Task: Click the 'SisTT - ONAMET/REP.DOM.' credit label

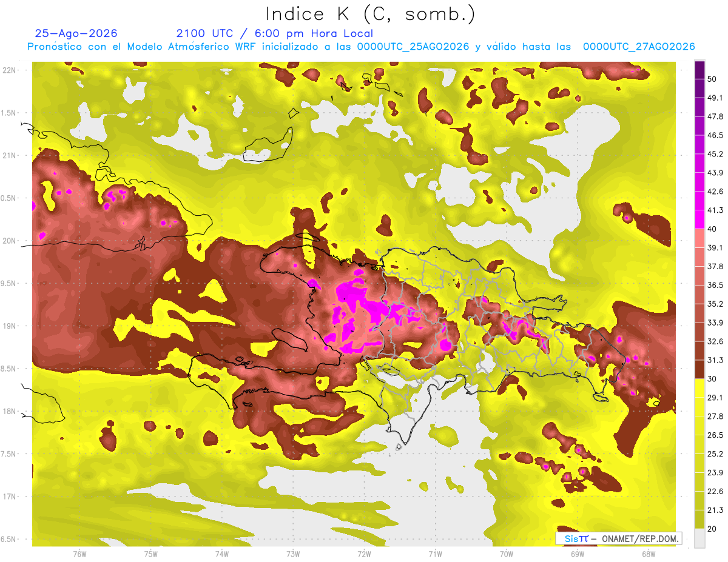Action: pos(618,538)
